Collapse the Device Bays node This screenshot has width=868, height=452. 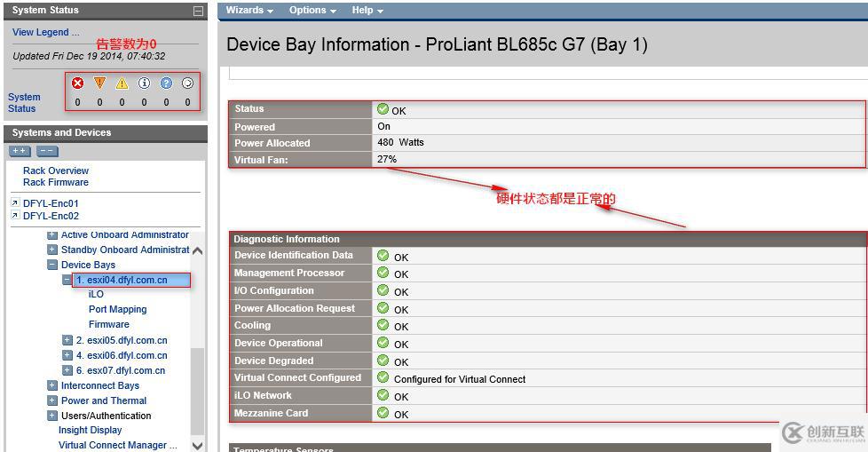[52, 265]
